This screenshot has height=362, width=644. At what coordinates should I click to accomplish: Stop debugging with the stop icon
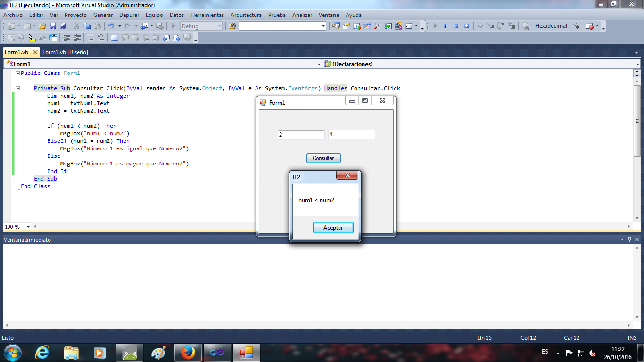coord(456,25)
